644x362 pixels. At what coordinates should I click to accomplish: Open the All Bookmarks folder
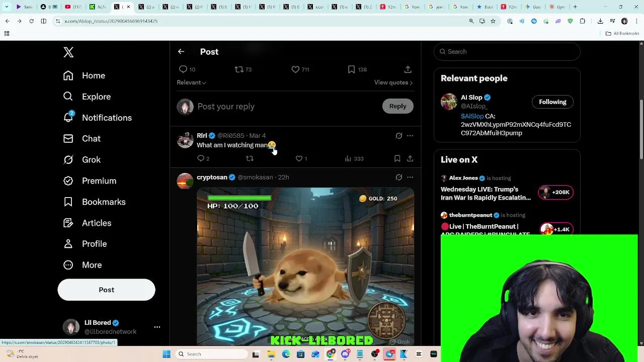pos(622,34)
